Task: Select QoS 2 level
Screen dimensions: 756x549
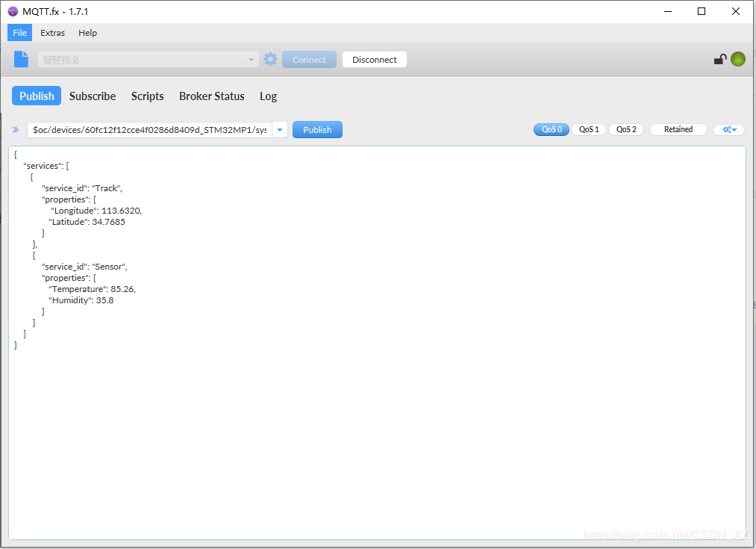Action: tap(626, 129)
